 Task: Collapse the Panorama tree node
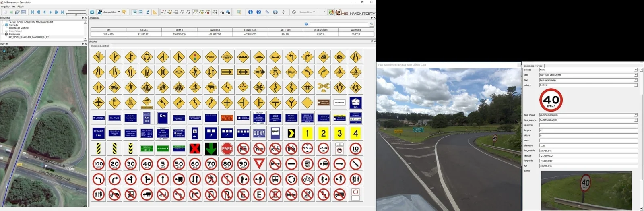(x=2, y=34)
